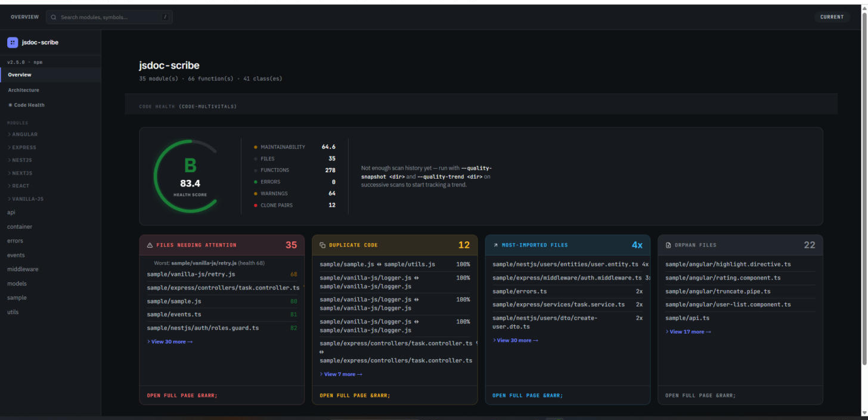This screenshot has width=868, height=420.
Task: Open full page for Files Needing Attention
Action: point(182,396)
